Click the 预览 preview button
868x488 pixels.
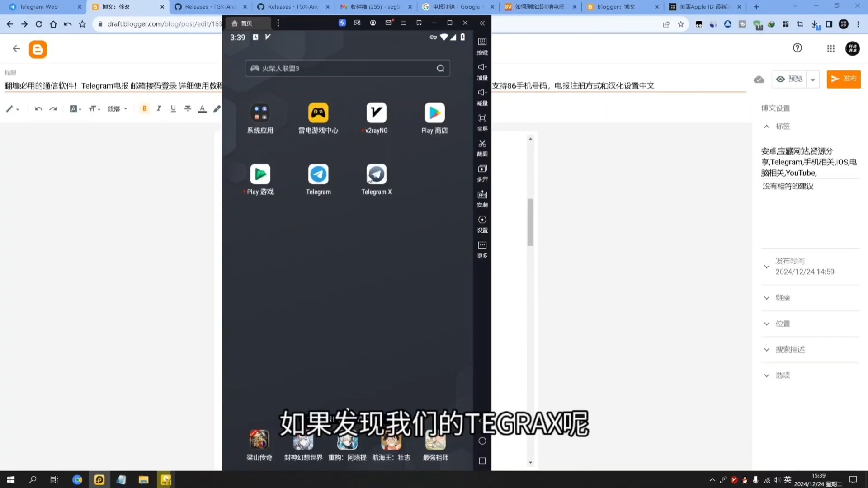coord(790,79)
